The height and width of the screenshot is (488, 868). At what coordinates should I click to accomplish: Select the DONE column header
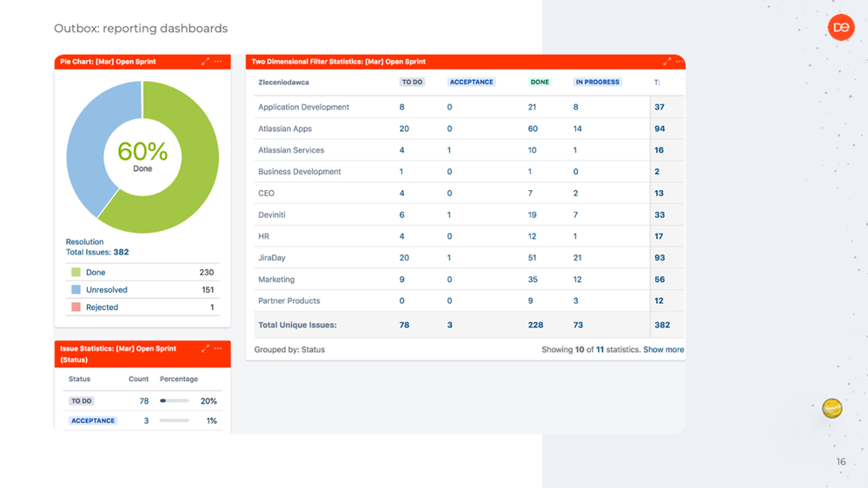[540, 82]
